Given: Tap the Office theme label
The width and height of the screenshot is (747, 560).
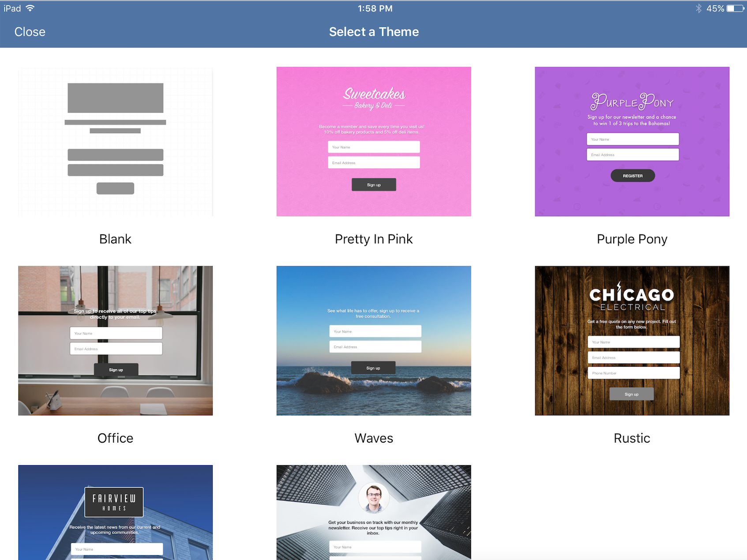Looking at the screenshot, I should pos(115,438).
